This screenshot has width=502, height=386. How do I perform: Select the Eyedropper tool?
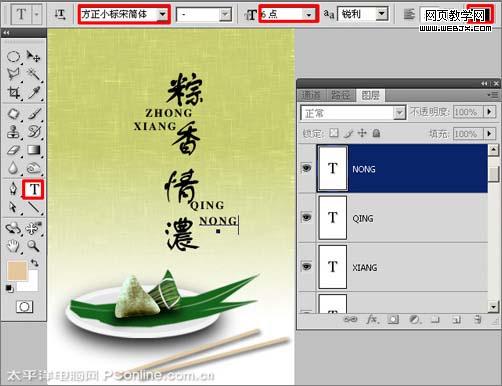pyautogui.click(x=33, y=92)
